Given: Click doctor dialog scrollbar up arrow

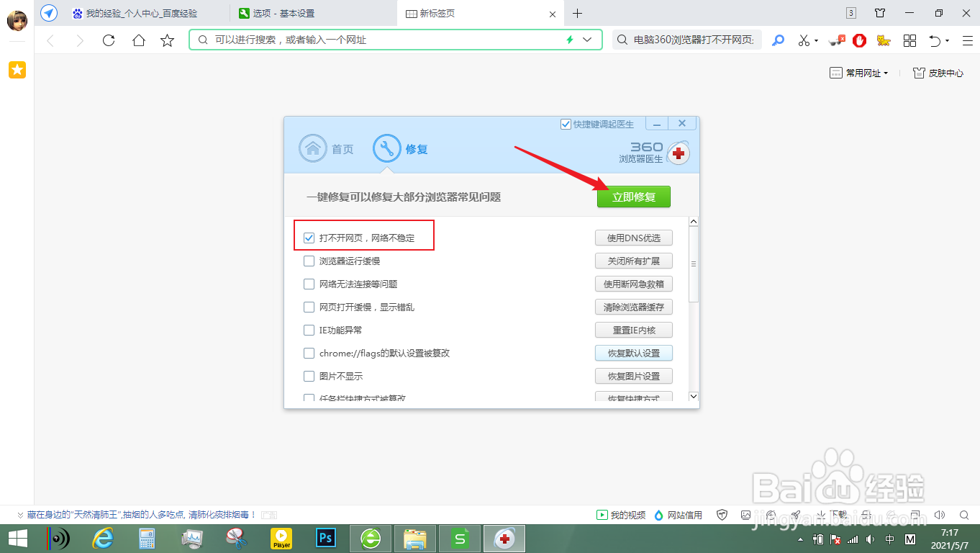Looking at the screenshot, I should (694, 222).
